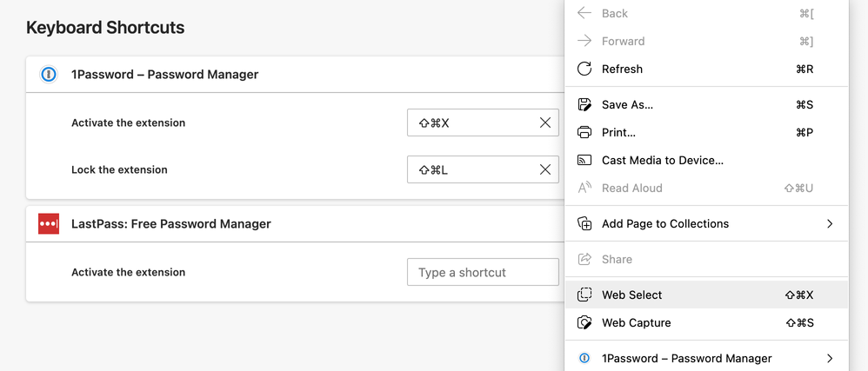Expand Add Page to Collections submenu arrow
Screen dimensions: 868x371
click(x=830, y=224)
